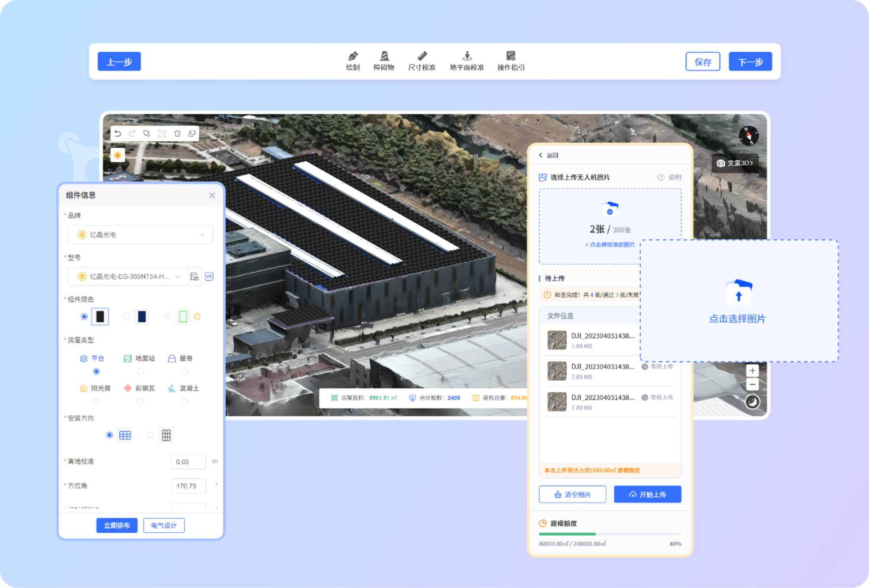This screenshot has height=588, width=869.
Task: Click the undo arrow icon
Action: point(118,134)
